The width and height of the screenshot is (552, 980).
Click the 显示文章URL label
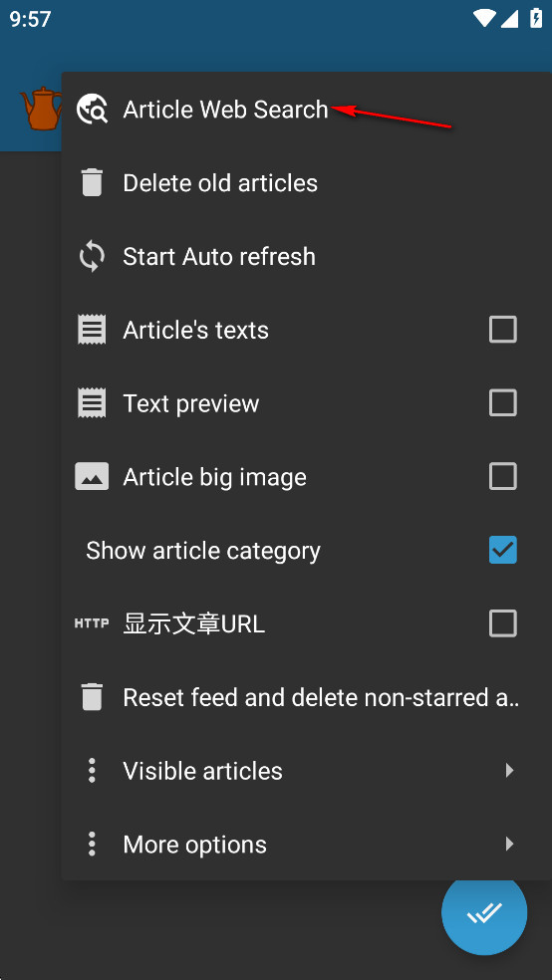point(193,623)
